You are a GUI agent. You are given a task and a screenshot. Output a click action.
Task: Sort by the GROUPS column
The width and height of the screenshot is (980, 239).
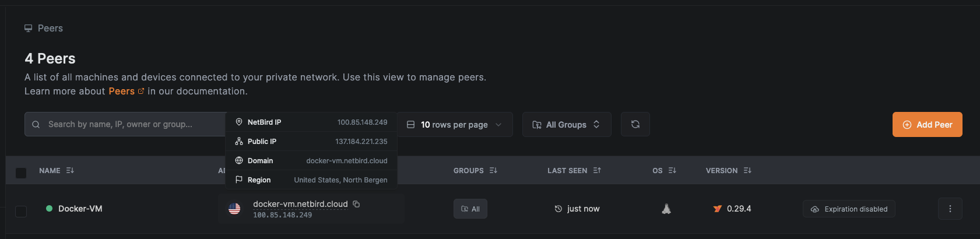pyautogui.click(x=475, y=170)
